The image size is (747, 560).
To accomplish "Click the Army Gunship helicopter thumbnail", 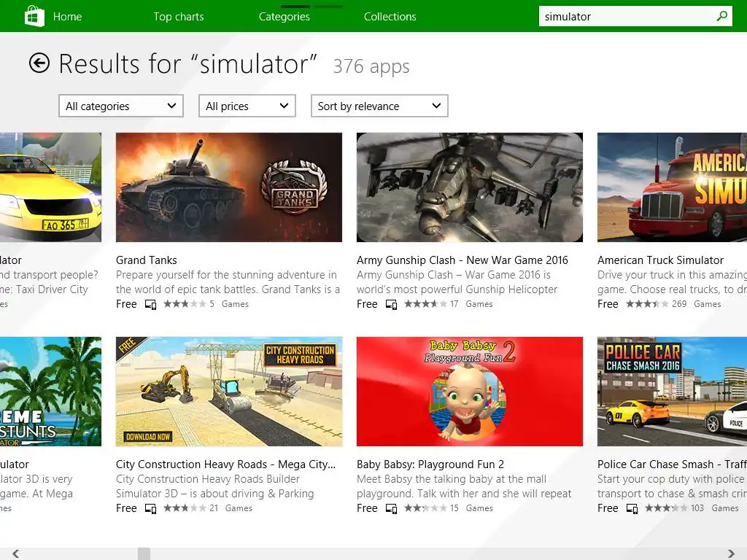I will click(x=469, y=187).
